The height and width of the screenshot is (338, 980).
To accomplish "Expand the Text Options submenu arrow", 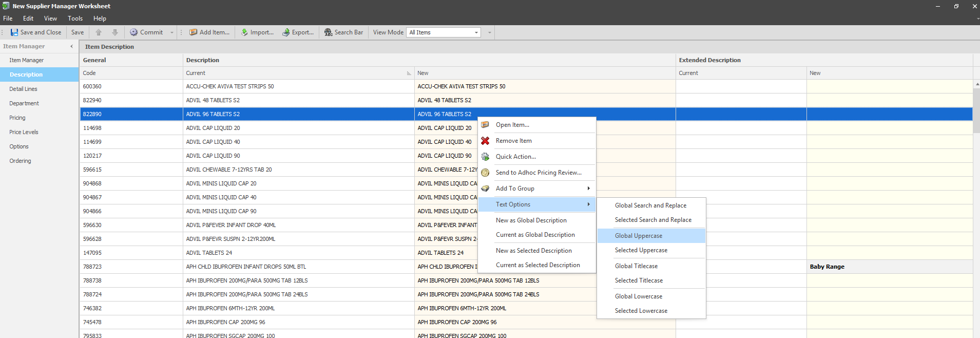I will click(588, 204).
